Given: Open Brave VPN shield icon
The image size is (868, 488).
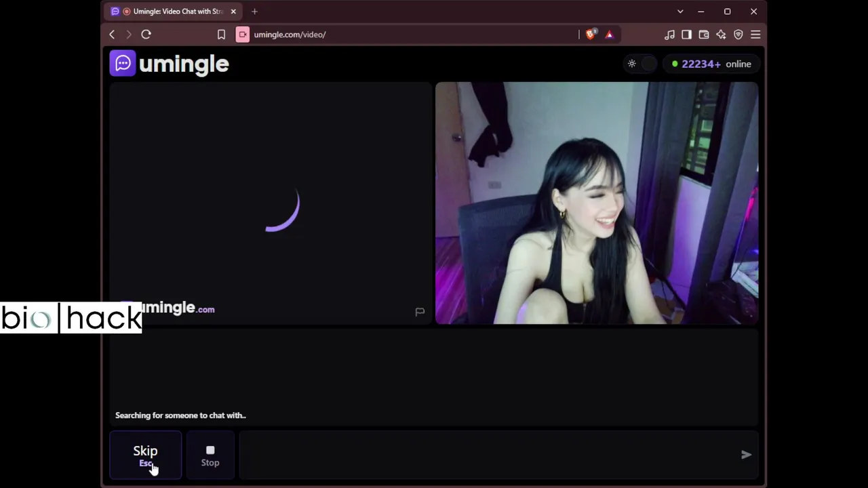Looking at the screenshot, I should point(738,35).
